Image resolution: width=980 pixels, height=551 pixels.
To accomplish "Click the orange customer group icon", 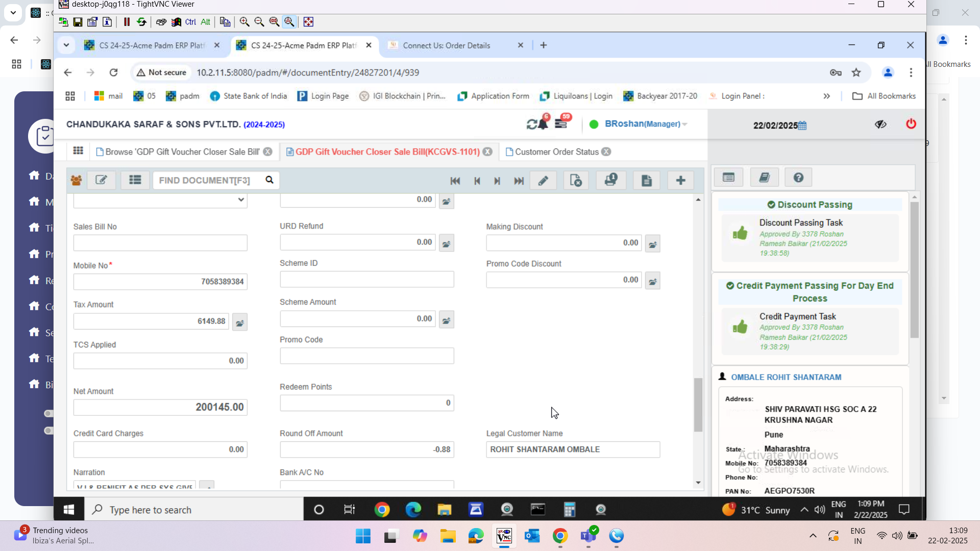I will [76, 181].
